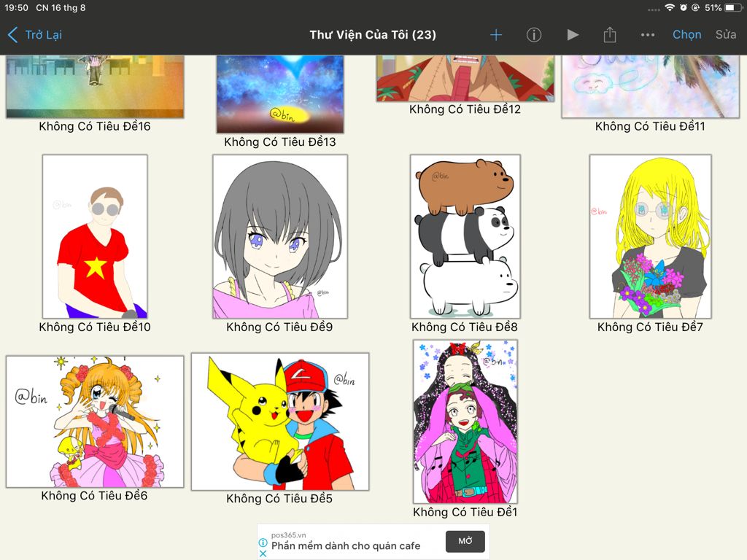Tap the plus icon to add artwork
747x560 pixels.
tap(496, 35)
